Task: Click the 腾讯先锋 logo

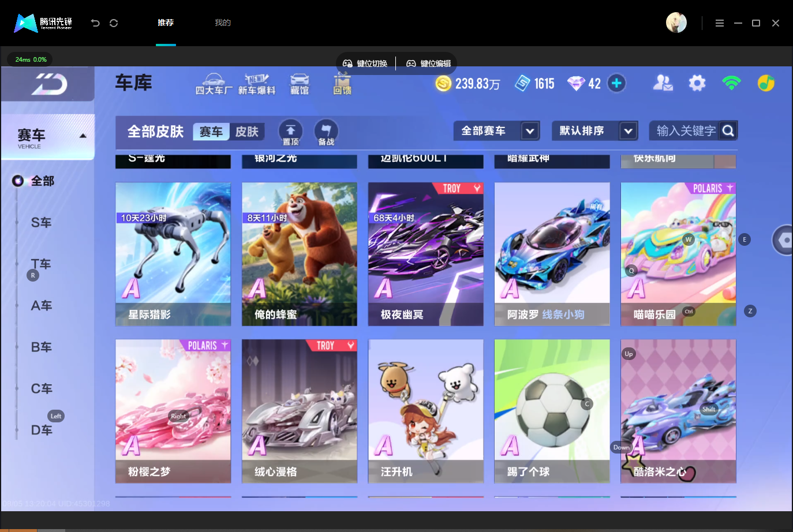Action: tap(43, 23)
